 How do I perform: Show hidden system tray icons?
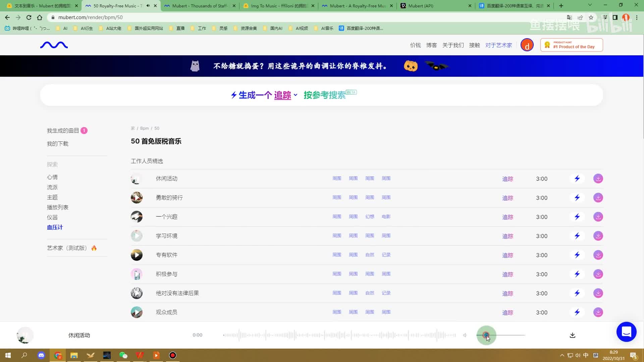[x=562, y=355]
